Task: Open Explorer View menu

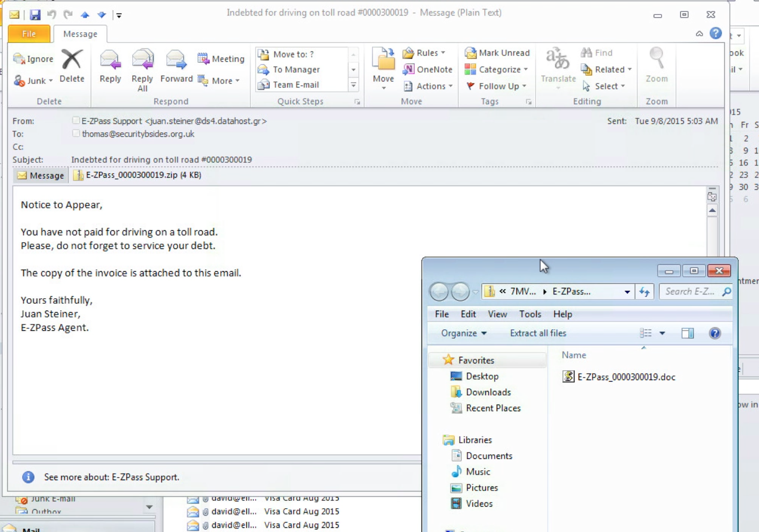Action: click(497, 314)
